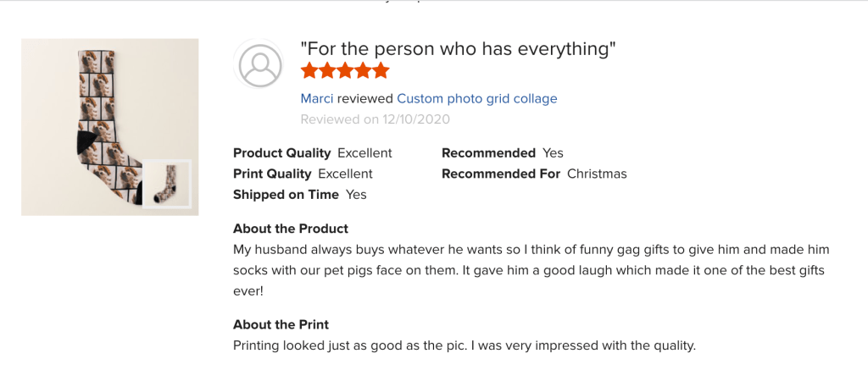The image size is (868, 370).
Task: Click the review paragraph about pet pig socks
Action: (x=531, y=270)
